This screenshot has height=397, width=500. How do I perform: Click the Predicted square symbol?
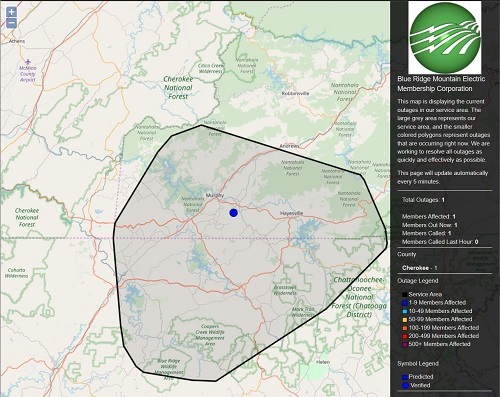pos(404,377)
